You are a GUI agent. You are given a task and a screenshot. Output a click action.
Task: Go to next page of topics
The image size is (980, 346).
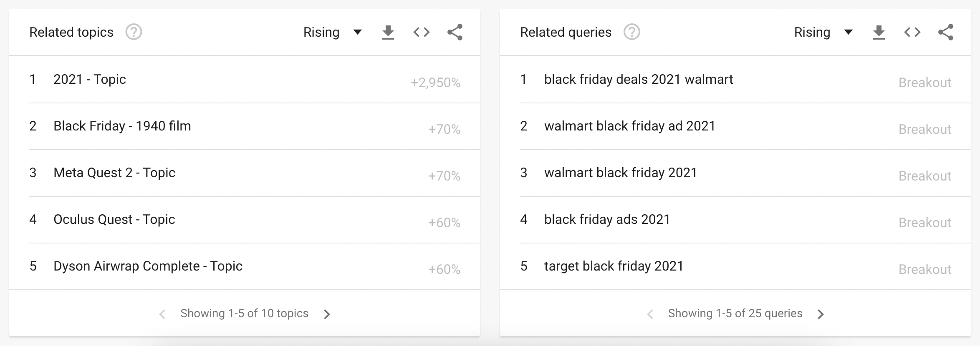tap(327, 314)
